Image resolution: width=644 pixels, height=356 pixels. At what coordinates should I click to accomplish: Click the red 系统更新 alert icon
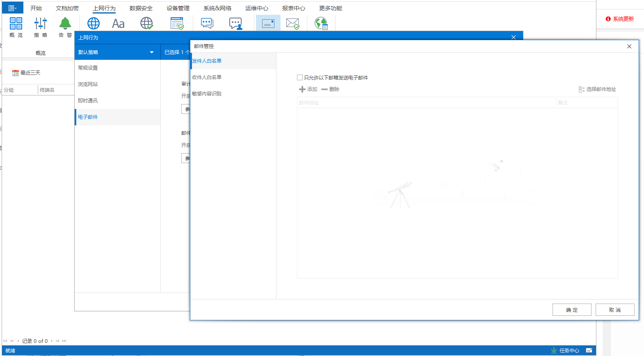pos(608,19)
